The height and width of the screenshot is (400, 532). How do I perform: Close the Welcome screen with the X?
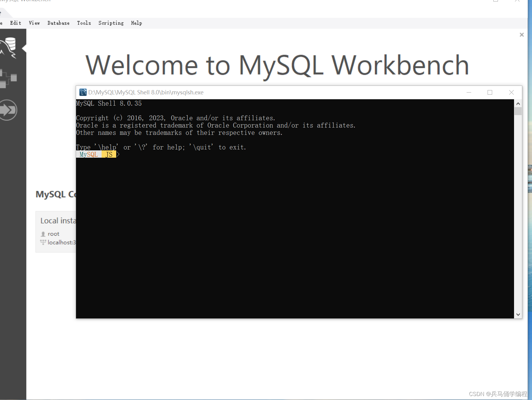click(522, 35)
